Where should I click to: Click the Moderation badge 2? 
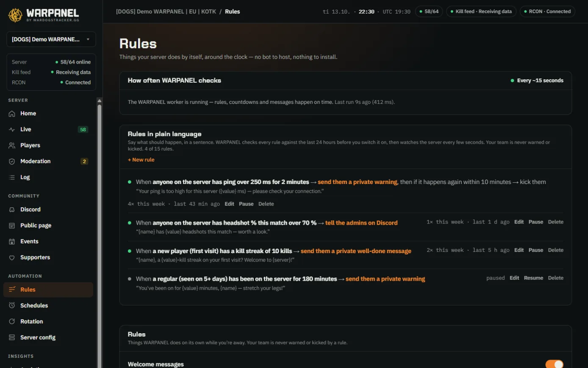(84, 162)
